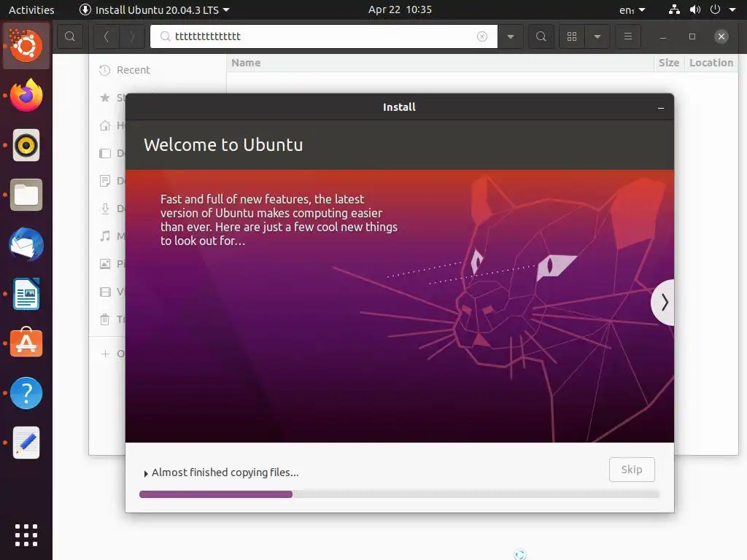
Task: Click the Downloads icon in Files sidebar
Action: 105,209
